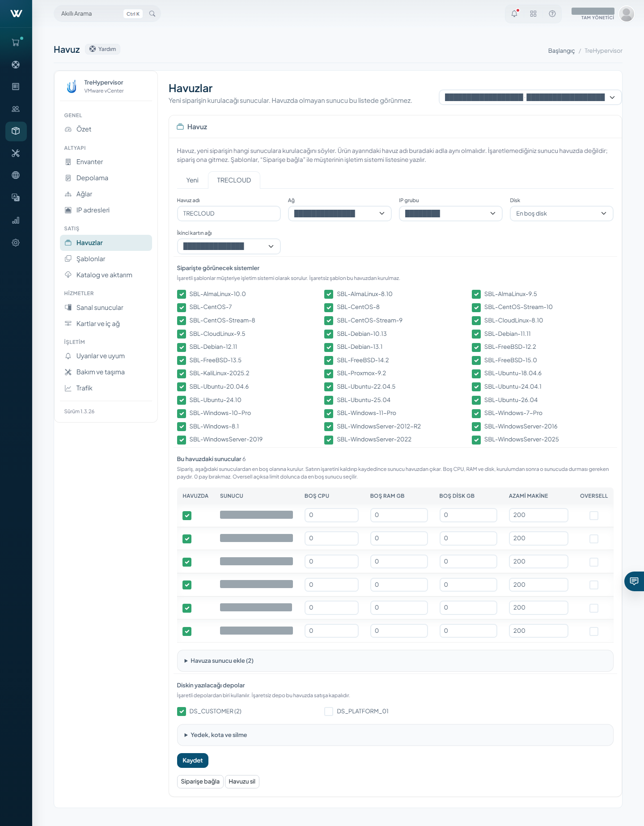
Task: Open the dropdown next to Havuzlar heading
Action: click(530, 97)
